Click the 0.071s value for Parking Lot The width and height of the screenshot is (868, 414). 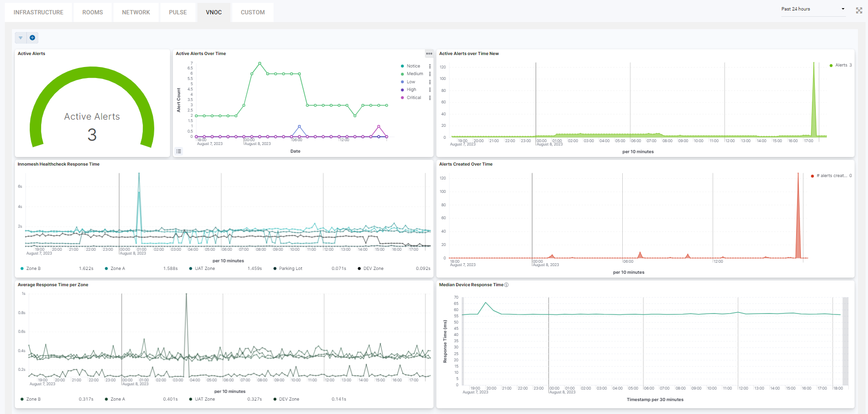point(339,269)
